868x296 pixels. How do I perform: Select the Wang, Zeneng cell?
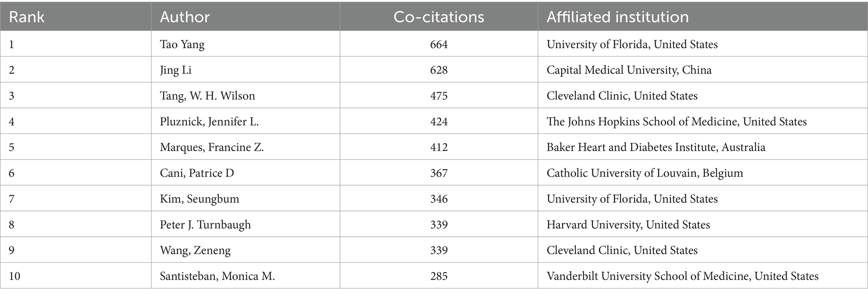pyautogui.click(x=246, y=250)
